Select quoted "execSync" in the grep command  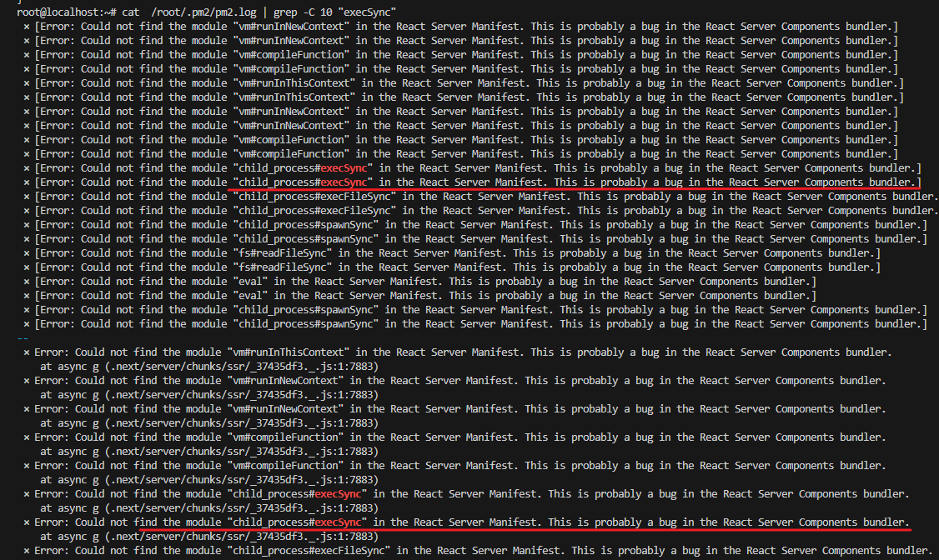coord(367,12)
